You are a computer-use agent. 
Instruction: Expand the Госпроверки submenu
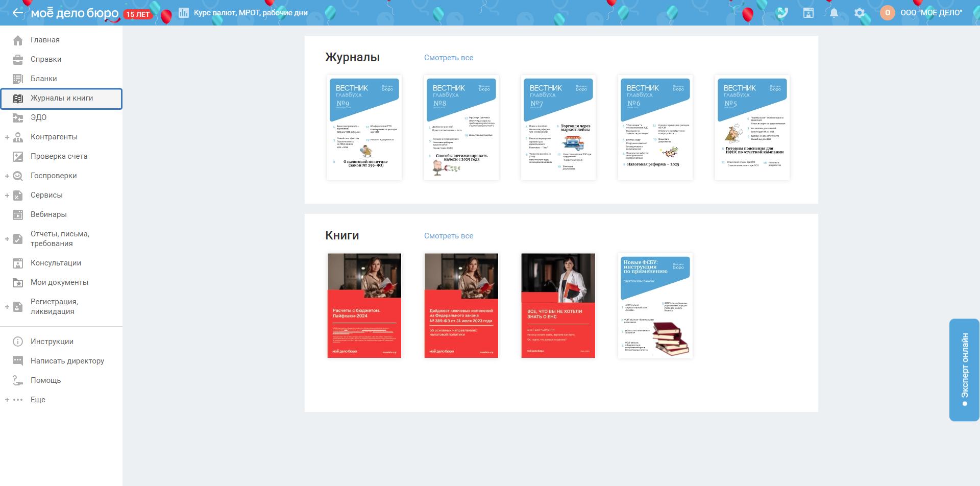pyautogui.click(x=7, y=176)
